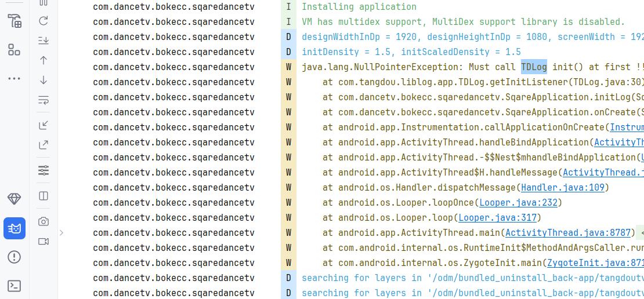Open the Structure tool window icon
This screenshot has height=299, width=644.
15,50
